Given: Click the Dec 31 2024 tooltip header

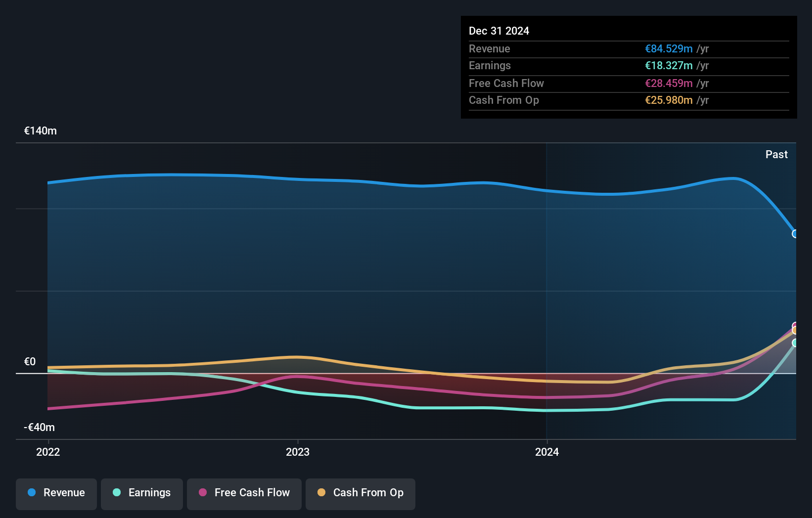Looking at the screenshot, I should click(x=499, y=31).
